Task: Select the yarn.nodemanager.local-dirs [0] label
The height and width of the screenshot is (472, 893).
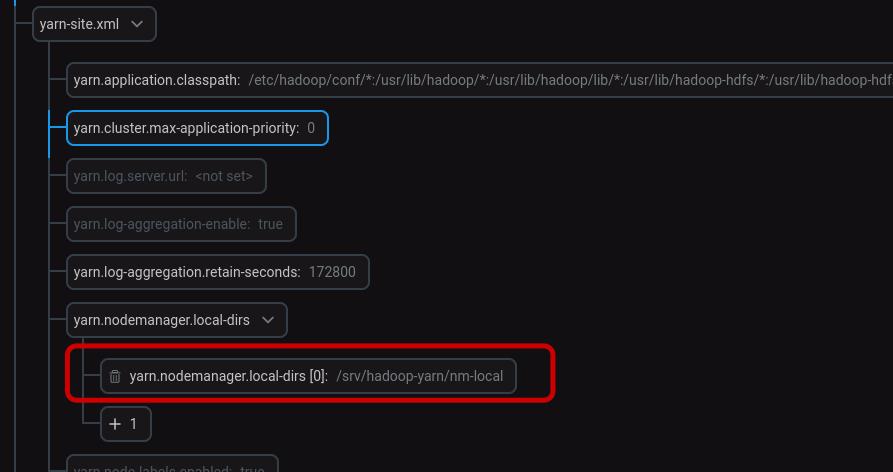Action: click(228, 376)
